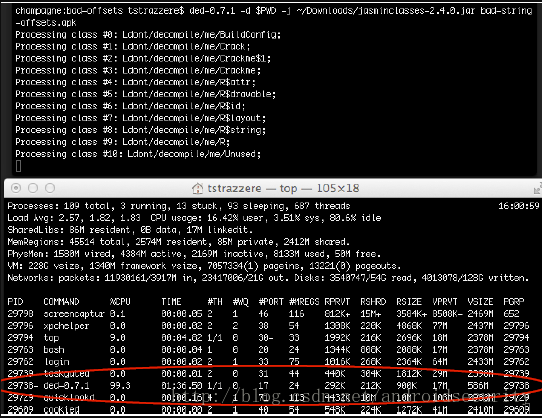542x418 pixels.
Task: Click the ded-0.7.1 process name
Action: [x=66, y=386]
